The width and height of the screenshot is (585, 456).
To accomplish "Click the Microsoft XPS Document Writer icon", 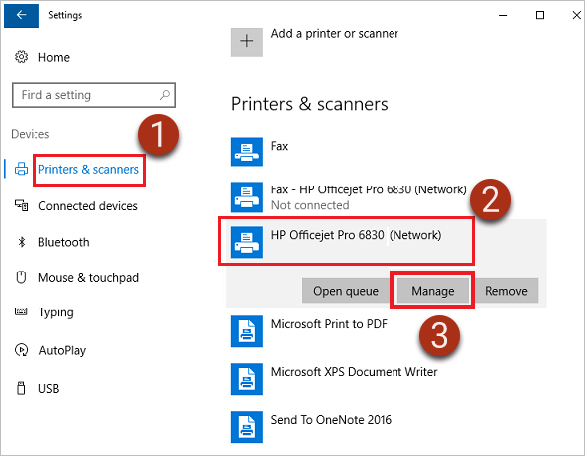I will point(247,379).
